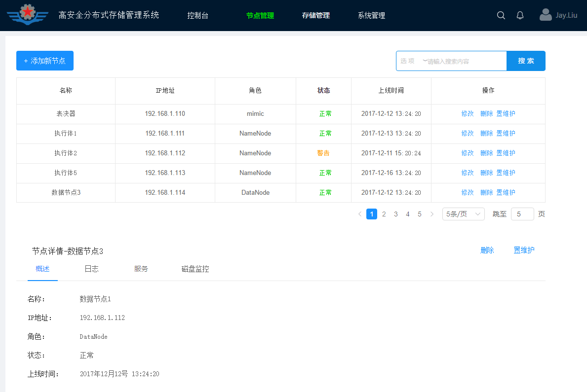
Task: Click 置维护 link in node detail header
Action: click(x=524, y=250)
